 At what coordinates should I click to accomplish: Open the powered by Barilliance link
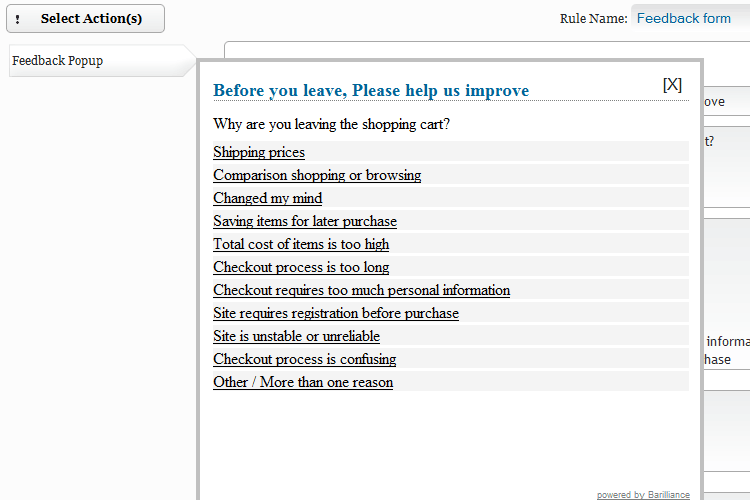(x=643, y=494)
